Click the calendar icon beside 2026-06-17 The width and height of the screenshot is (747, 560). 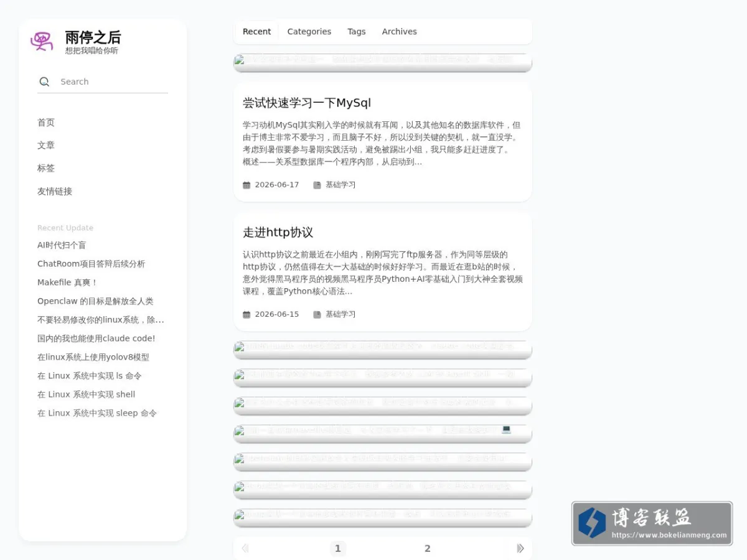tap(247, 185)
